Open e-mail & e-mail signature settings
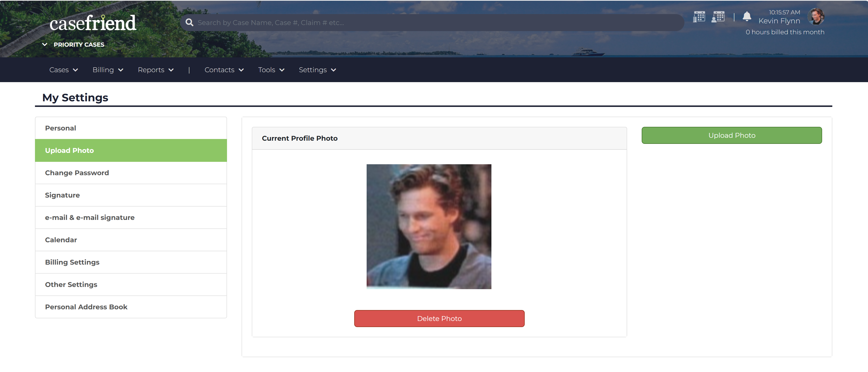Image resolution: width=868 pixels, height=372 pixels. coord(131,217)
